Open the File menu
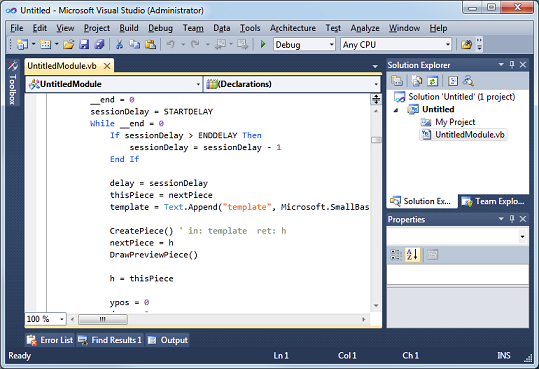The height and width of the screenshot is (369, 539). coord(16,28)
